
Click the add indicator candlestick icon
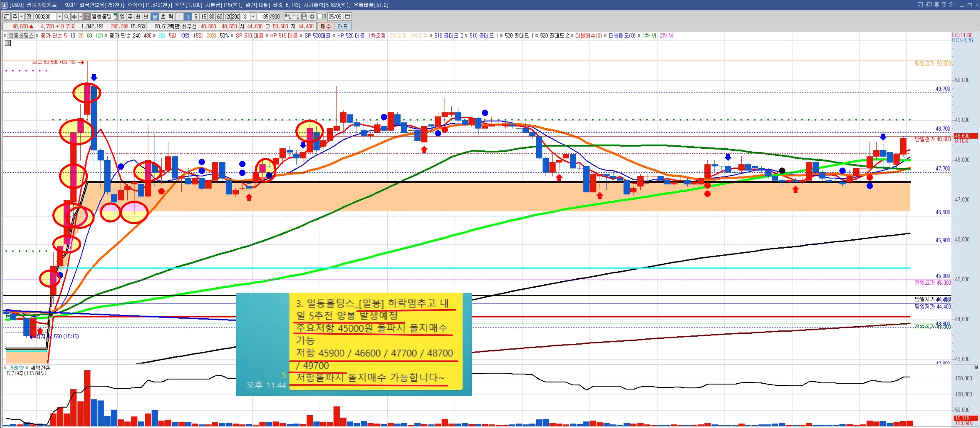(x=288, y=17)
